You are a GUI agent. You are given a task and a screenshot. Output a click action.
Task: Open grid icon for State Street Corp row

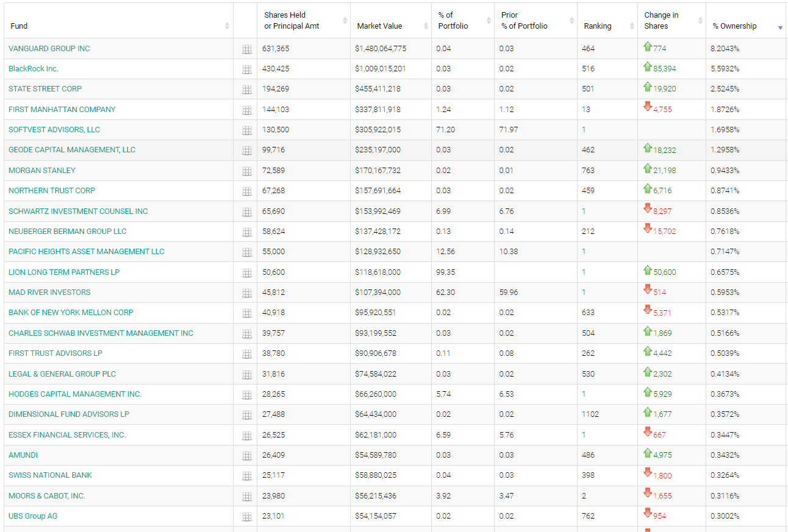click(247, 90)
